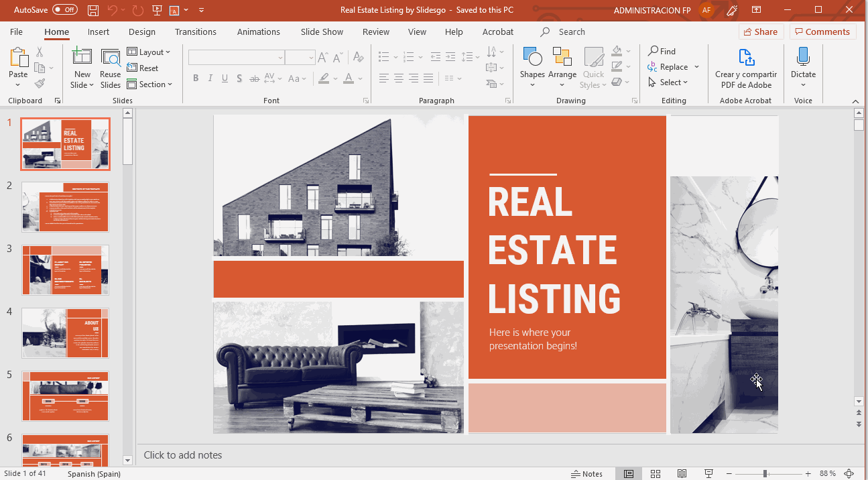868x480 pixels.
Task: Click the Share button
Action: point(760,32)
